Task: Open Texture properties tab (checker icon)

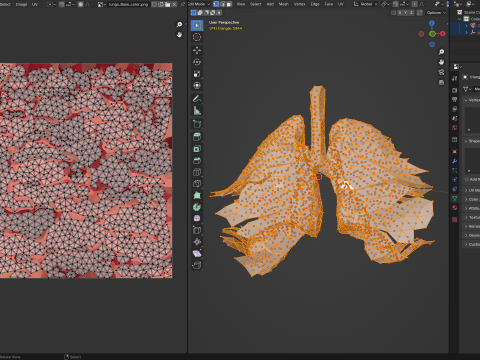Action: pyautogui.click(x=455, y=220)
